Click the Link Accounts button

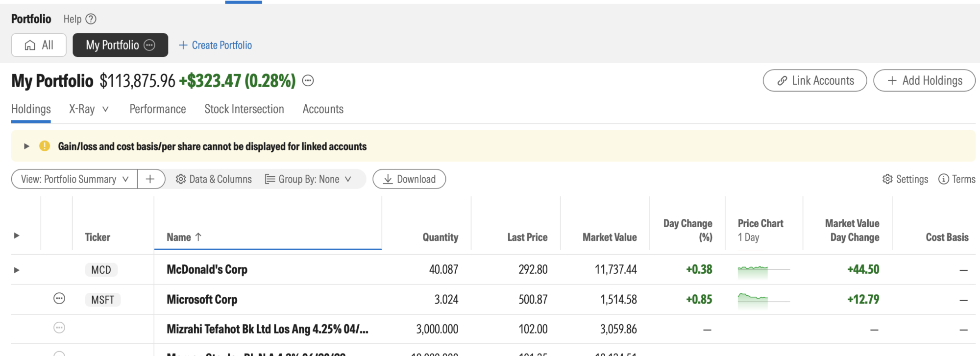point(815,80)
